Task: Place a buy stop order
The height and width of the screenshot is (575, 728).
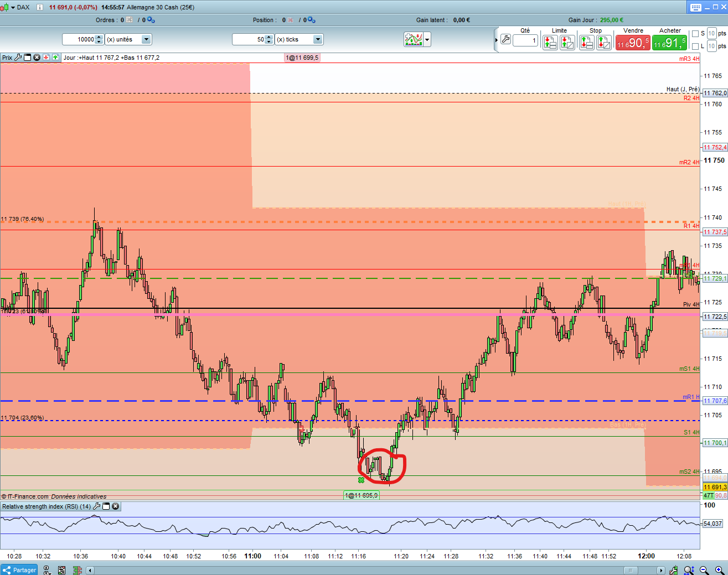Action: (x=604, y=42)
